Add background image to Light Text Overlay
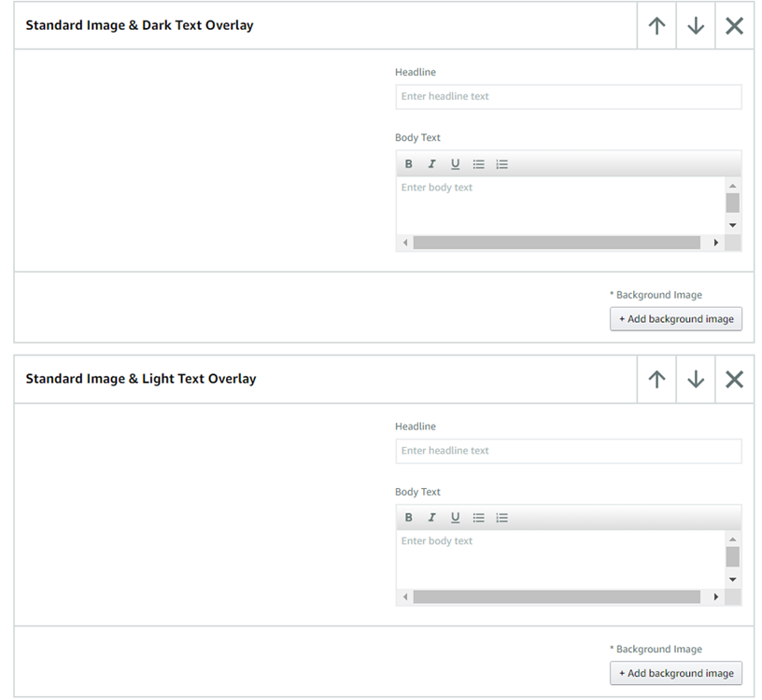Screen dimensions: 762x700 click(675, 673)
